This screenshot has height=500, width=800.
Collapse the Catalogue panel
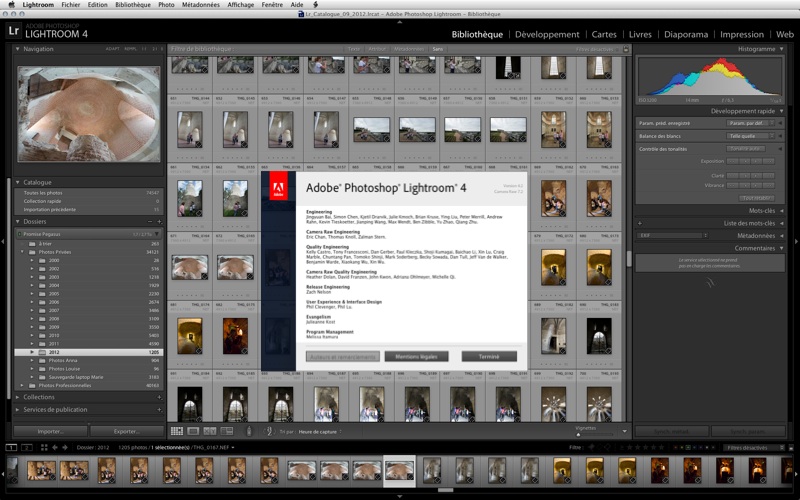pos(17,182)
